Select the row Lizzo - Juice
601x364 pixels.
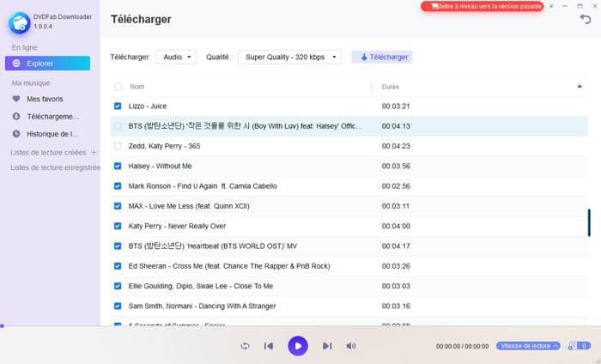pyautogui.click(x=349, y=106)
